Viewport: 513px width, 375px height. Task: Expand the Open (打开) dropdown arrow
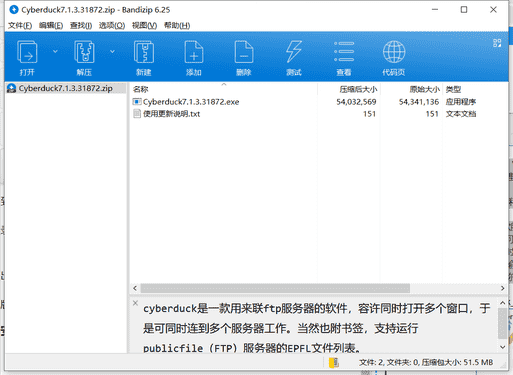(55, 51)
